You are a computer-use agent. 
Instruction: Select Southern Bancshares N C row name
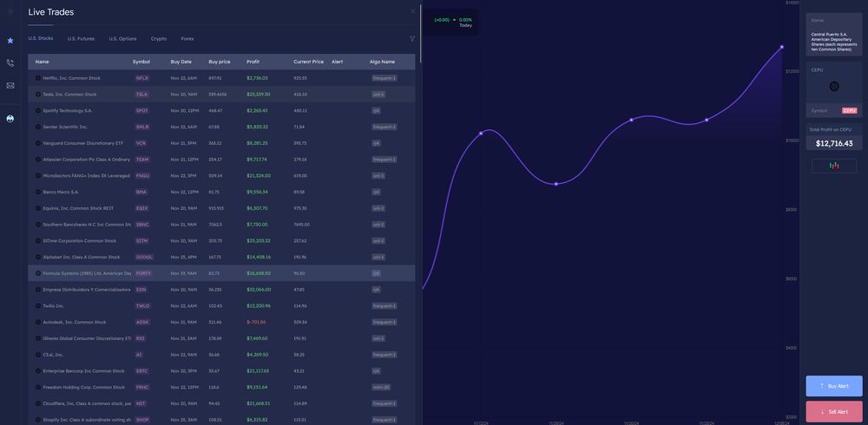coord(87,225)
